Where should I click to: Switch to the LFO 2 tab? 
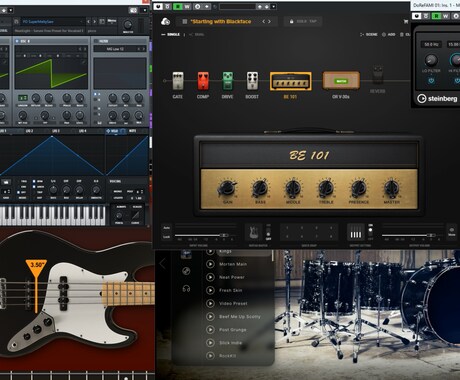[29, 131]
